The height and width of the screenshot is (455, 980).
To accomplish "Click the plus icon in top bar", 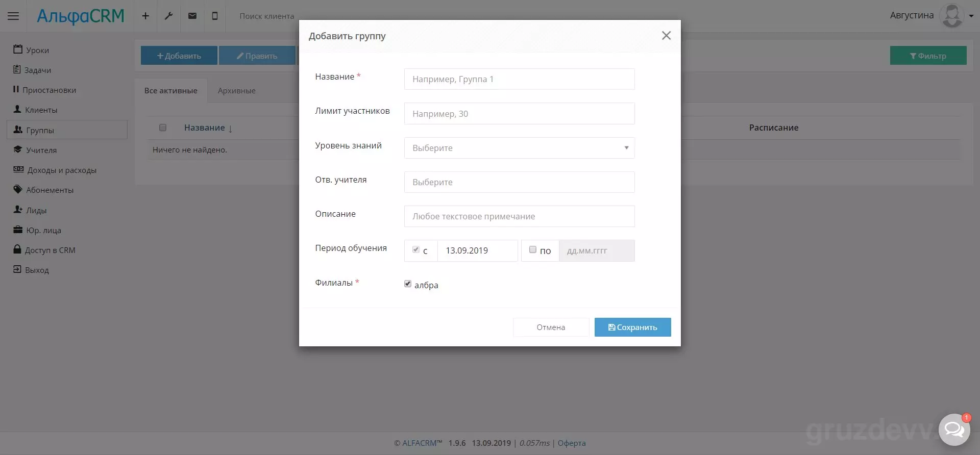I will [145, 16].
